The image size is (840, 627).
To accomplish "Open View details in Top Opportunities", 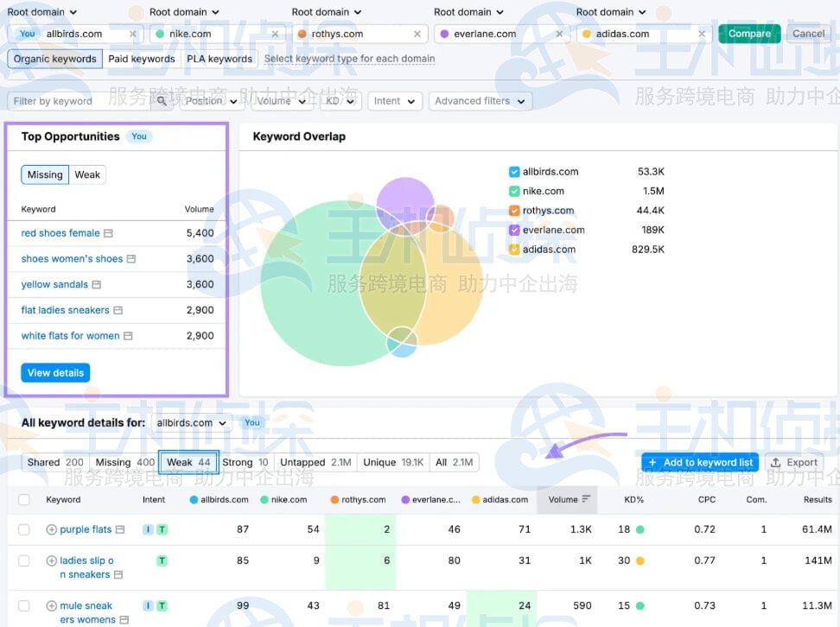I will 55,373.
